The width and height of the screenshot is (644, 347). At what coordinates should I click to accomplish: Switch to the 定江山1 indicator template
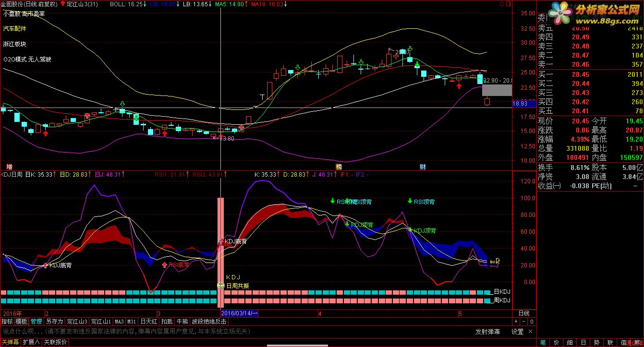click(101, 322)
